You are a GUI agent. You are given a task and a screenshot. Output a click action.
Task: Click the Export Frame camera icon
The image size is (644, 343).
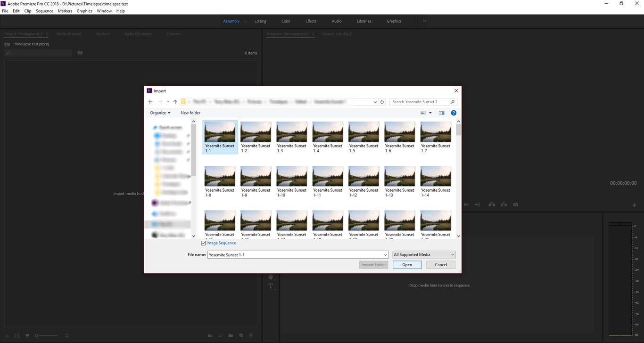click(x=516, y=204)
